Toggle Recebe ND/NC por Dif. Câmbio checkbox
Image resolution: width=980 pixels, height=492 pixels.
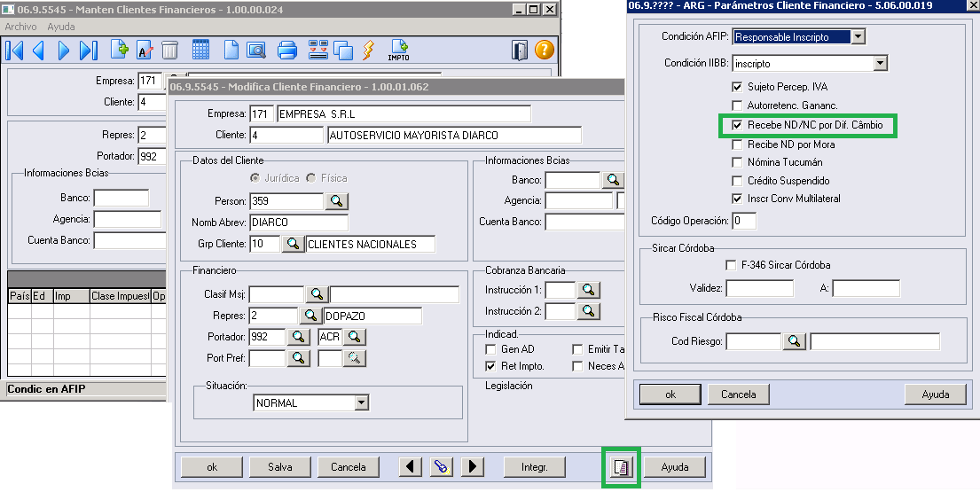737,125
